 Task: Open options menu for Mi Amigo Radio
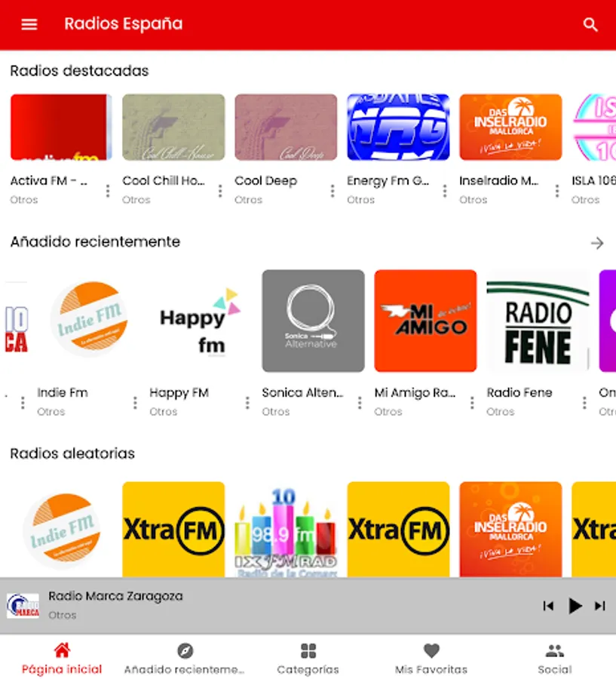tap(472, 403)
